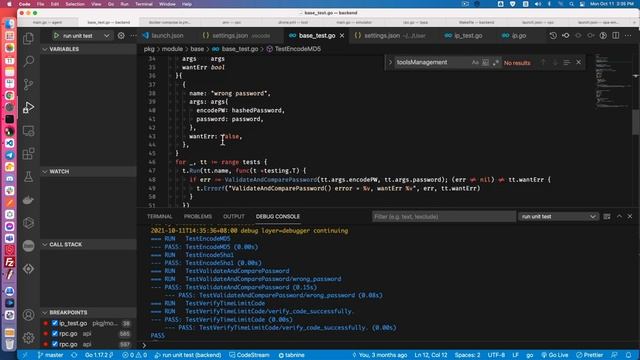640x360 pixels.
Task: Click the debug console clear icon
Action: (x=607, y=216)
